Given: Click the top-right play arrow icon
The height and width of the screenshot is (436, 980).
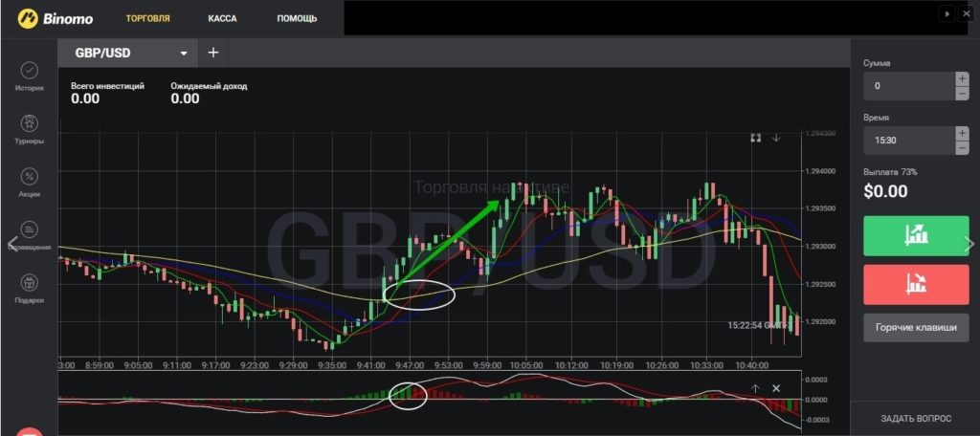Looking at the screenshot, I should [x=947, y=13].
